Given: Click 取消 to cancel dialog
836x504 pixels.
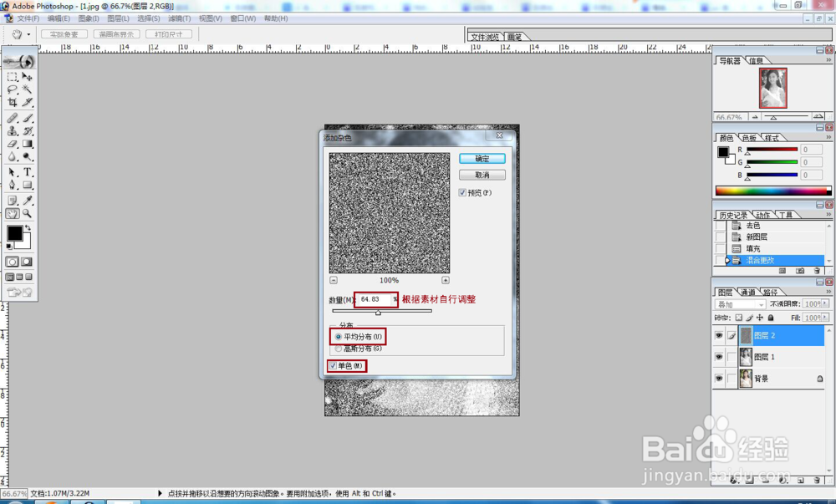Looking at the screenshot, I should click(x=482, y=175).
